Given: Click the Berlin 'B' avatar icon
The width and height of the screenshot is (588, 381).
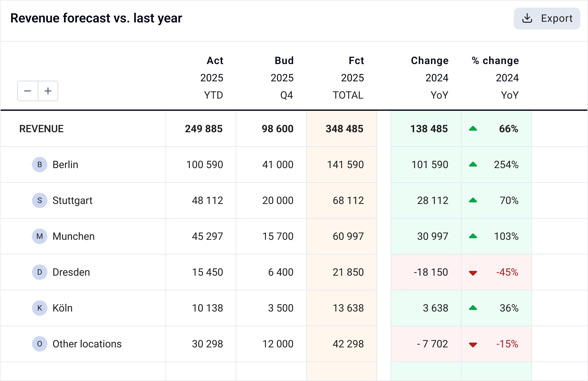Looking at the screenshot, I should tap(40, 165).
